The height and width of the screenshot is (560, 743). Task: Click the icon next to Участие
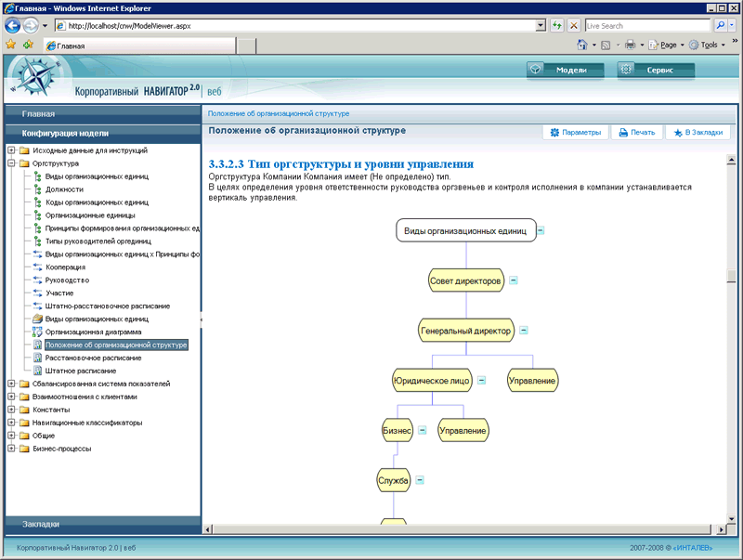point(37,293)
